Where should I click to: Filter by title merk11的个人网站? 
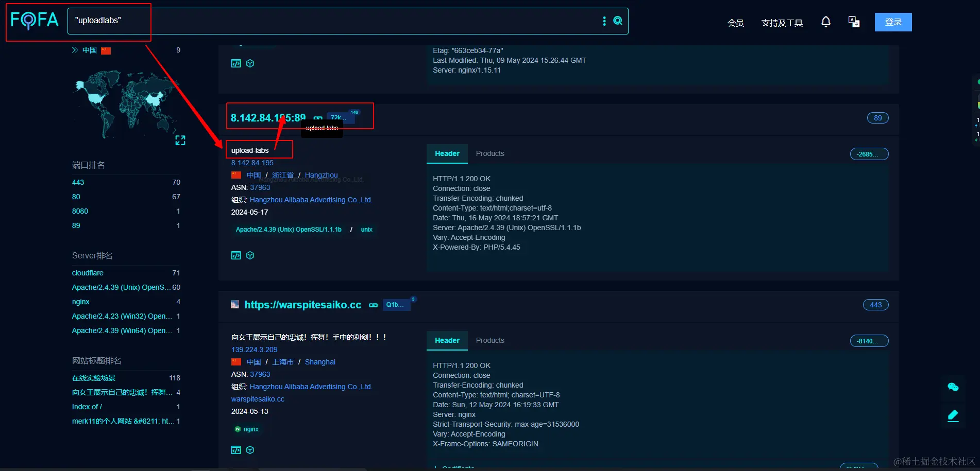[x=123, y=421]
